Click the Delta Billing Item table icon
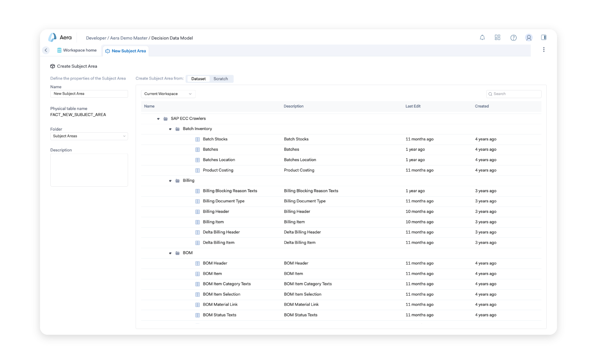This screenshot has height=364, width=597. point(198,243)
